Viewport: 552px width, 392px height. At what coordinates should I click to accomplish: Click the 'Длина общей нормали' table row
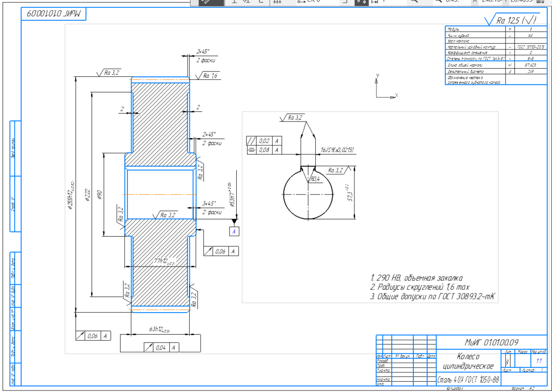(496, 65)
